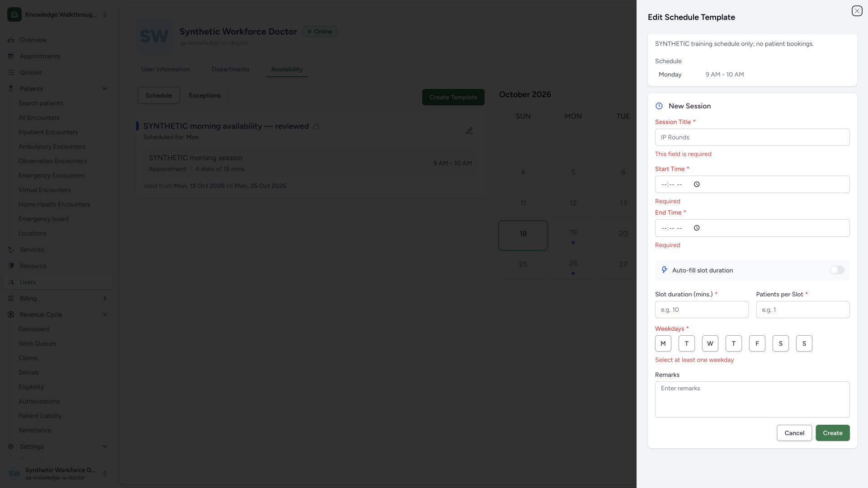Click the Overview sidebar icon
The width and height of the screenshot is (868, 488).
[x=11, y=40]
